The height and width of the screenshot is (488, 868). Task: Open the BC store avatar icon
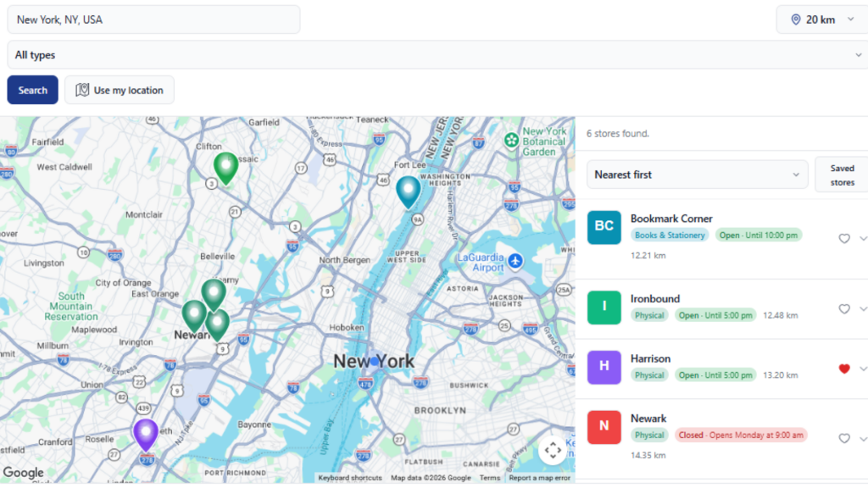point(604,227)
